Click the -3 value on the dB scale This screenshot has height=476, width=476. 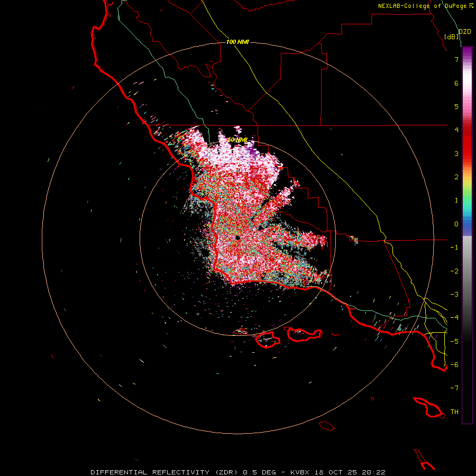454,295
